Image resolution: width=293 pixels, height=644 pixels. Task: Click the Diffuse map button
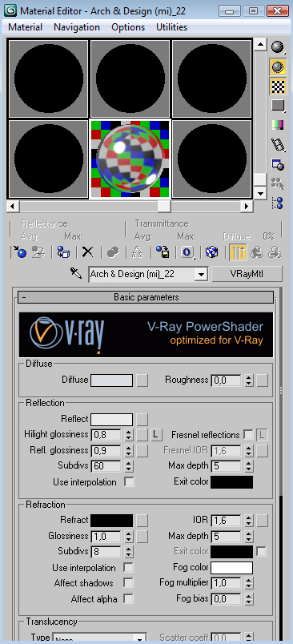tap(142, 380)
